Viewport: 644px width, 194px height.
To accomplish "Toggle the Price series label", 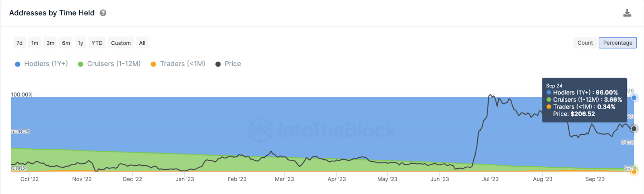I will coord(233,64).
